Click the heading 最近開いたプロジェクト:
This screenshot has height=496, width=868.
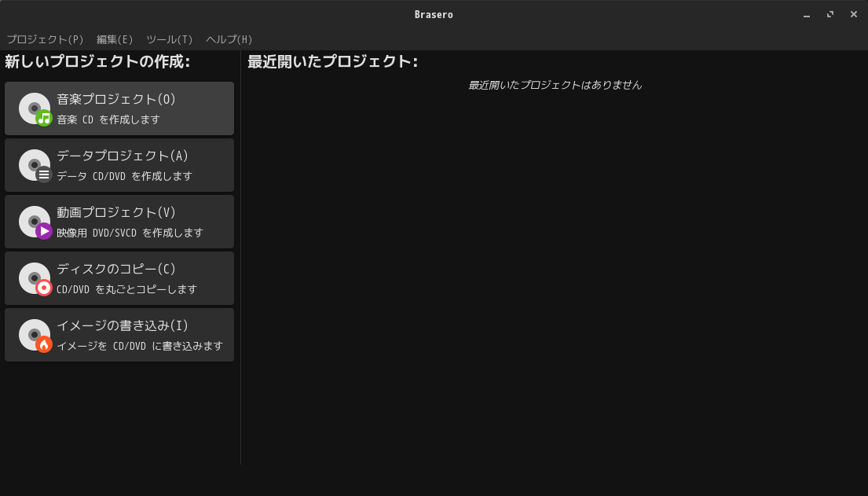(333, 61)
